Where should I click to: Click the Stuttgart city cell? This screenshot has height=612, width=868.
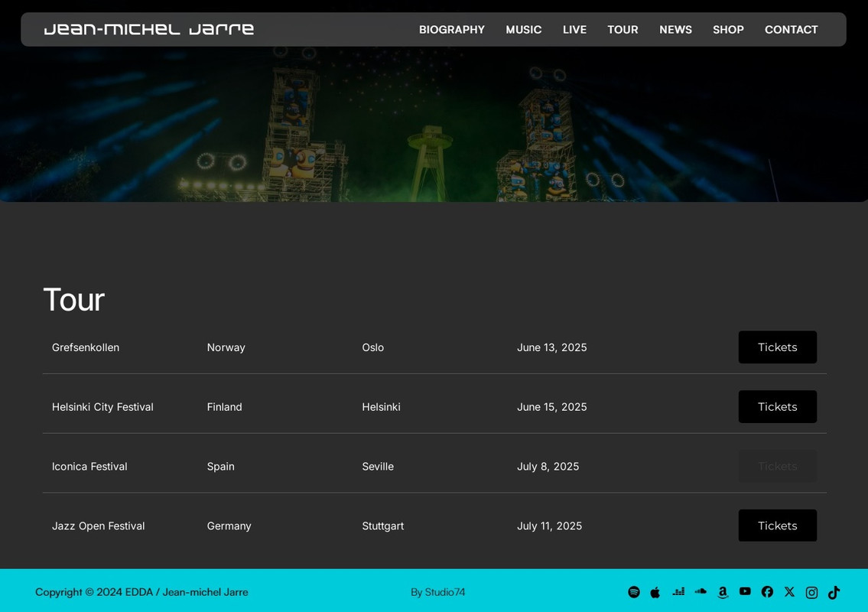(383, 526)
